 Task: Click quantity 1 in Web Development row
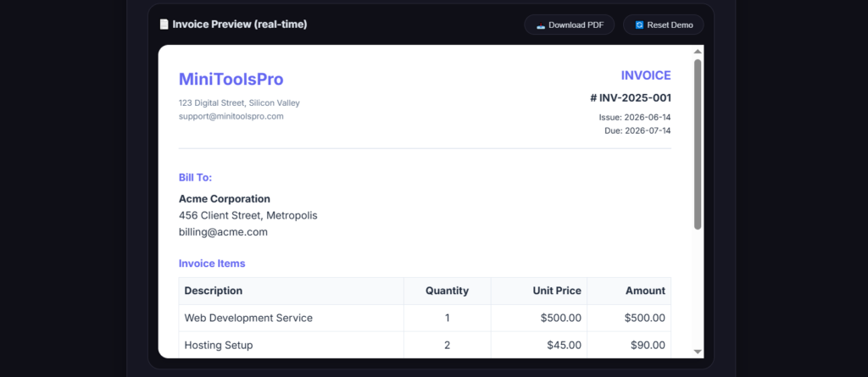click(x=448, y=318)
